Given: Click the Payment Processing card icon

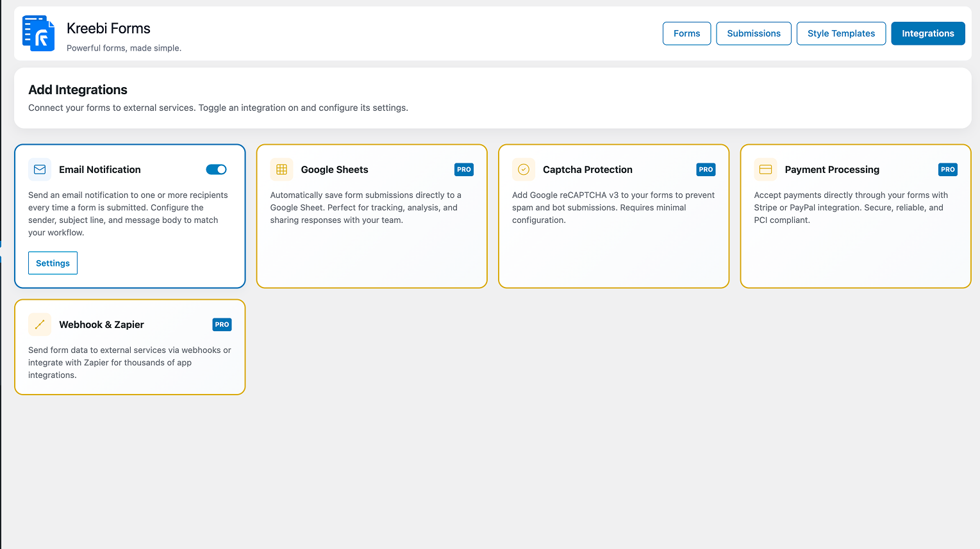Looking at the screenshot, I should [x=765, y=169].
